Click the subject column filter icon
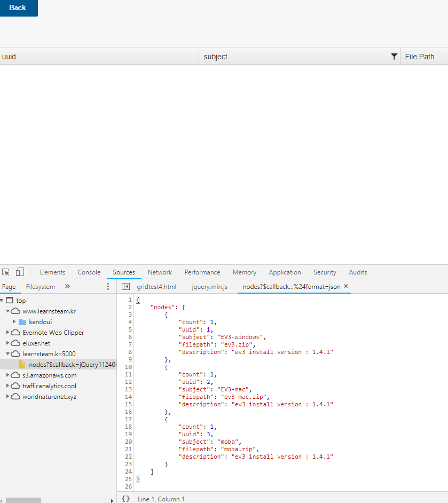448x503 pixels. click(394, 57)
